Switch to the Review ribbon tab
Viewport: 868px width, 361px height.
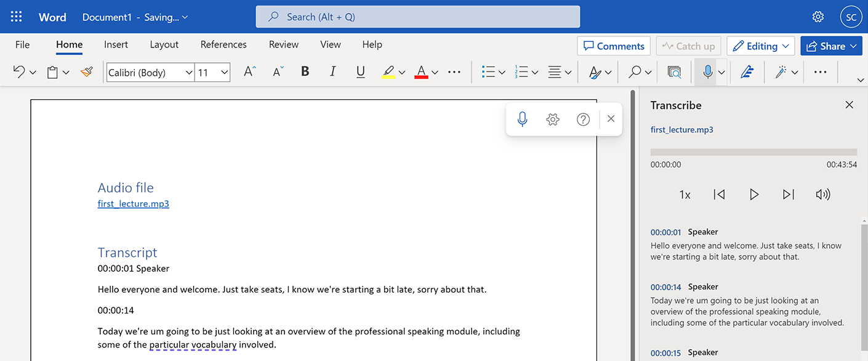coord(283,44)
